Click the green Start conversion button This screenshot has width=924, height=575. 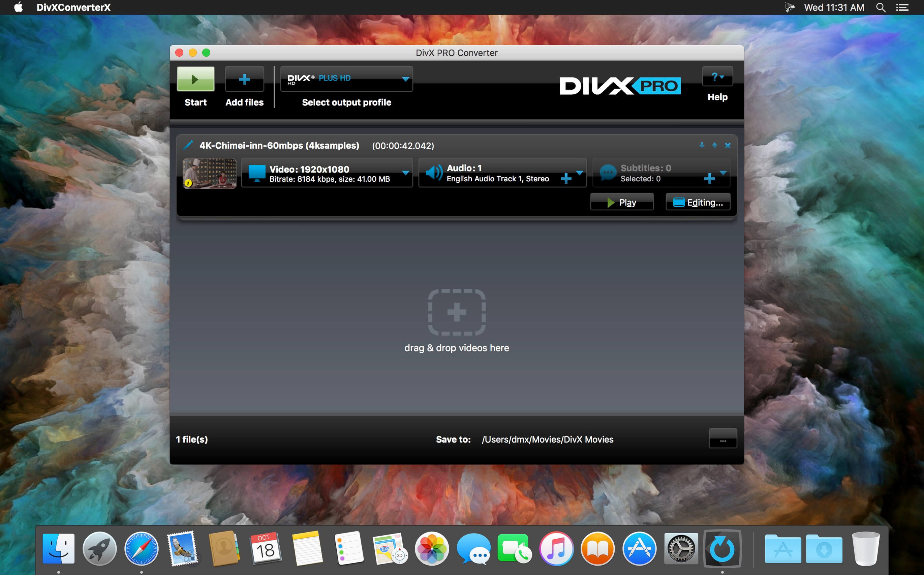[x=195, y=79]
